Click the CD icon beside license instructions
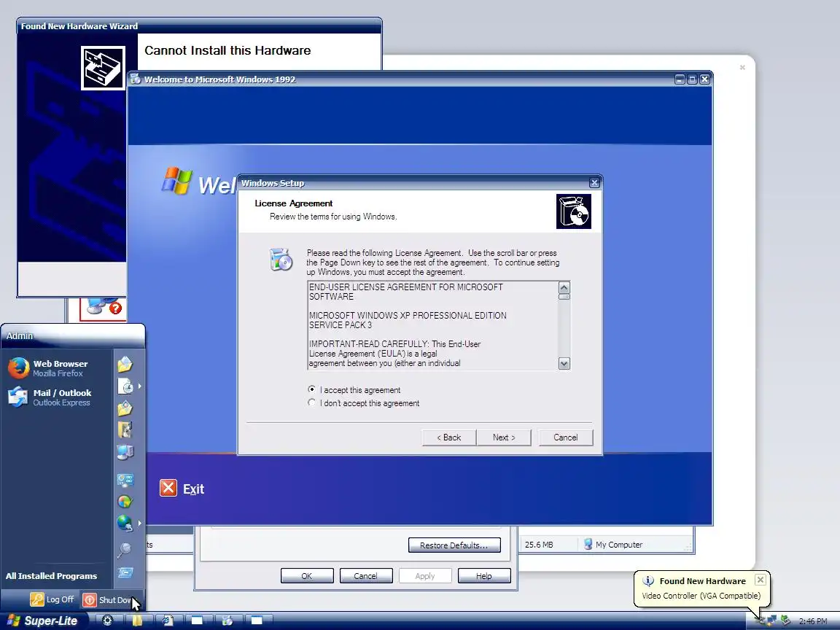The image size is (840, 630). coord(281,260)
